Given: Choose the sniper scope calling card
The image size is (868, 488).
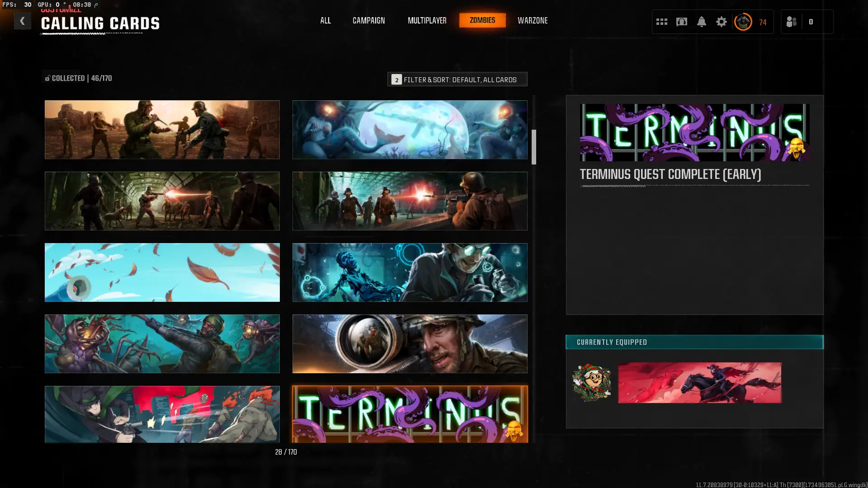Looking at the screenshot, I should point(410,344).
